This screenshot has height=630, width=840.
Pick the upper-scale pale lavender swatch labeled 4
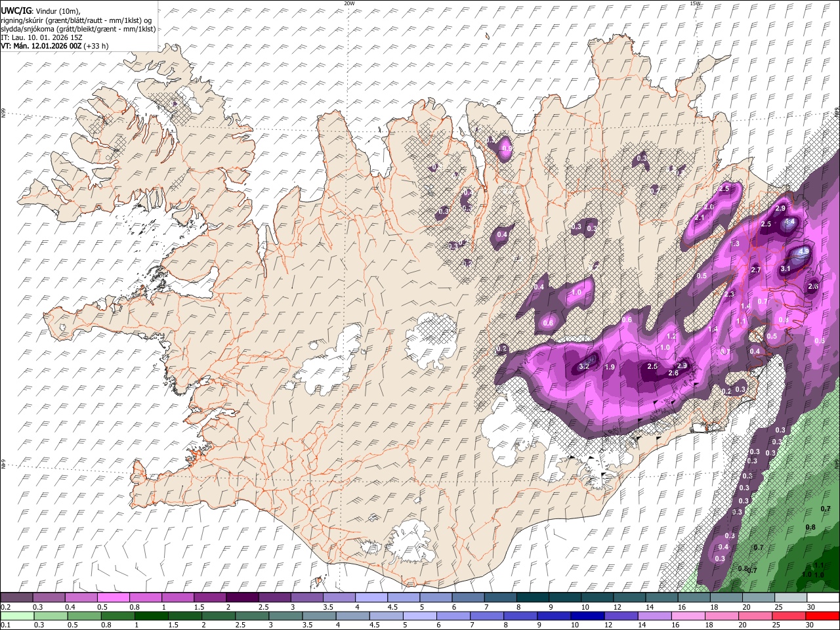tap(371, 597)
